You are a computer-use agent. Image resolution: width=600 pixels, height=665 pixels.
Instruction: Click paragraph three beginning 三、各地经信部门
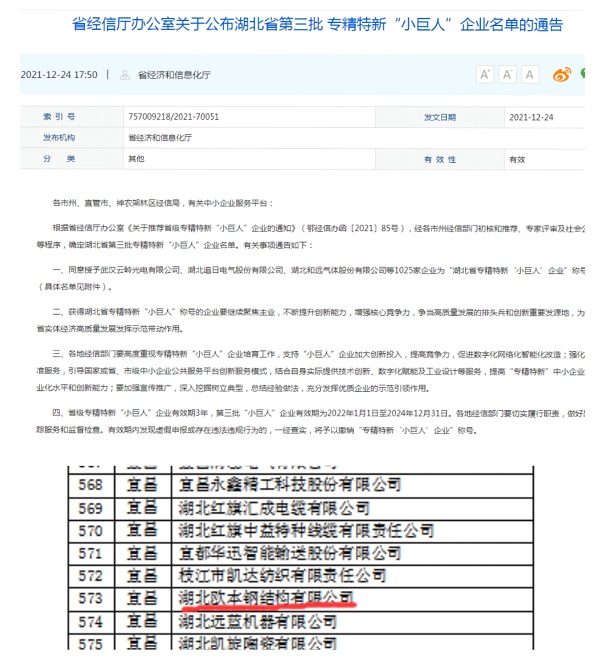(311, 371)
